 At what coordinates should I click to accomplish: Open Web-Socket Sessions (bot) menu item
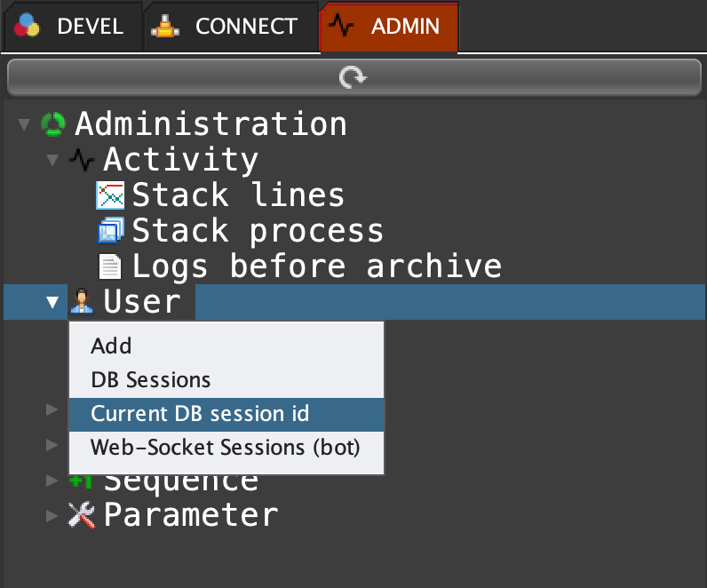[226, 448]
